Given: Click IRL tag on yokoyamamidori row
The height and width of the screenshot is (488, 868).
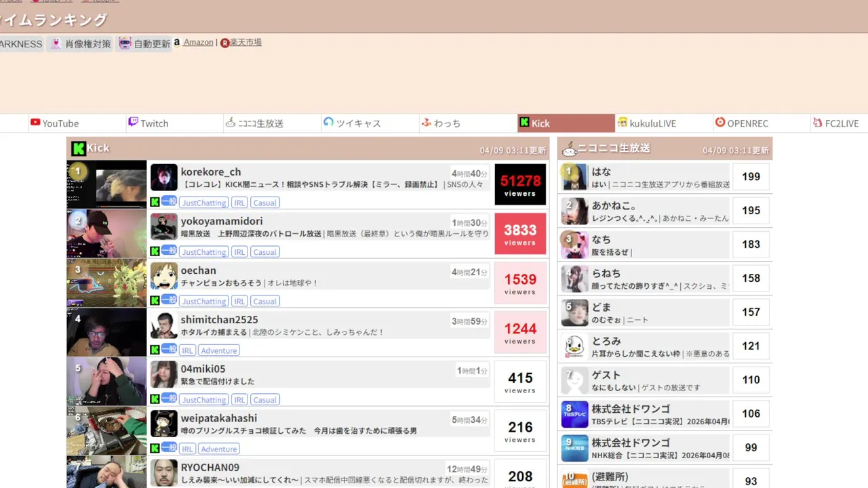Looking at the screenshot, I should coord(239,252).
